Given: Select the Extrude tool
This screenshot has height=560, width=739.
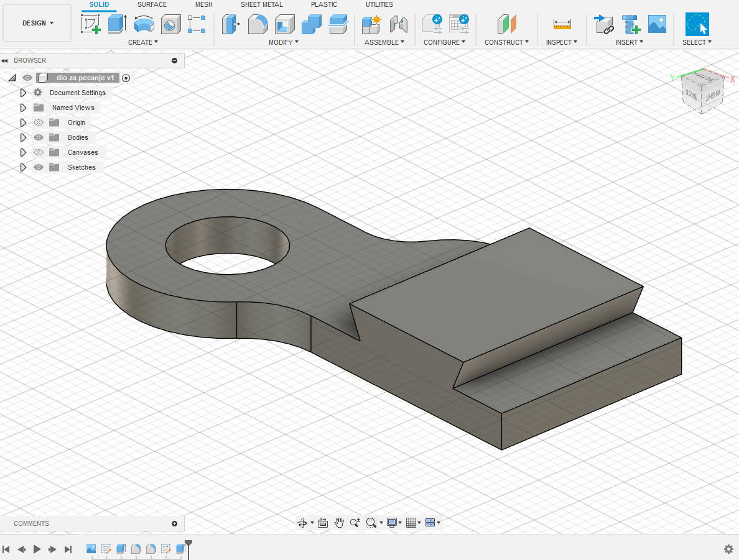Looking at the screenshot, I should pos(117,24).
